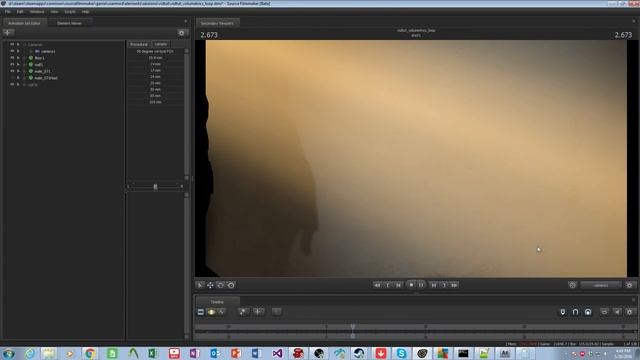Switch to the Motion Editor mode
640x360 pixels.
click(211, 312)
